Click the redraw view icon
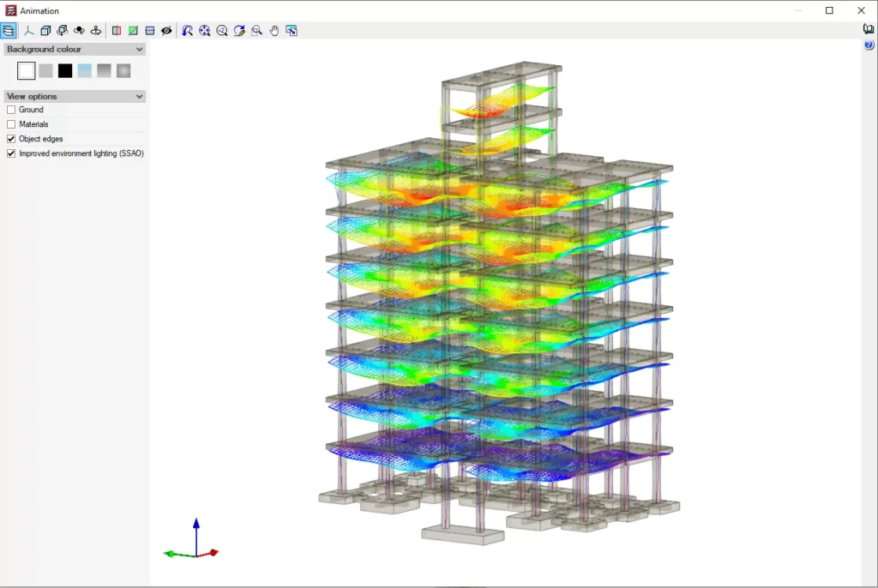The width and height of the screenshot is (878, 588). 239,31
